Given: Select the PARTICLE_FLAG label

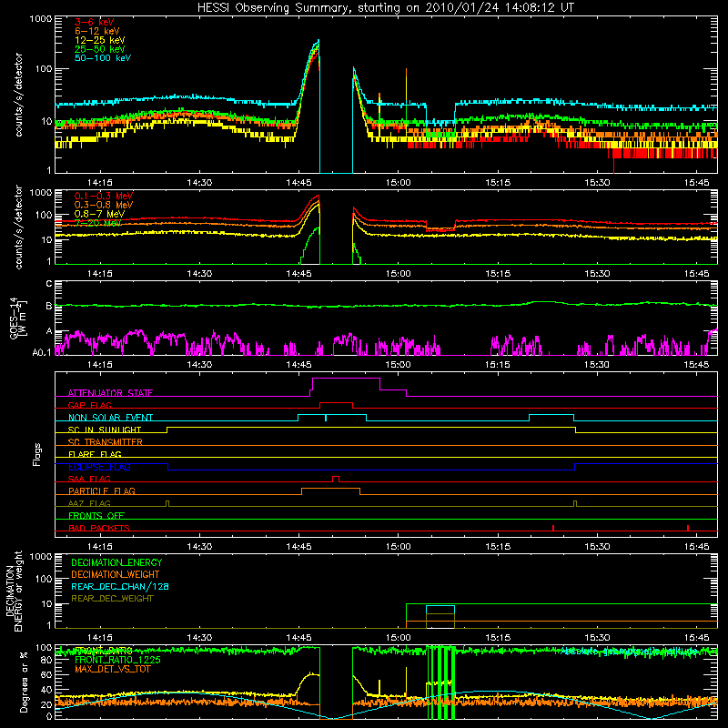Looking at the screenshot, I should (102, 490).
